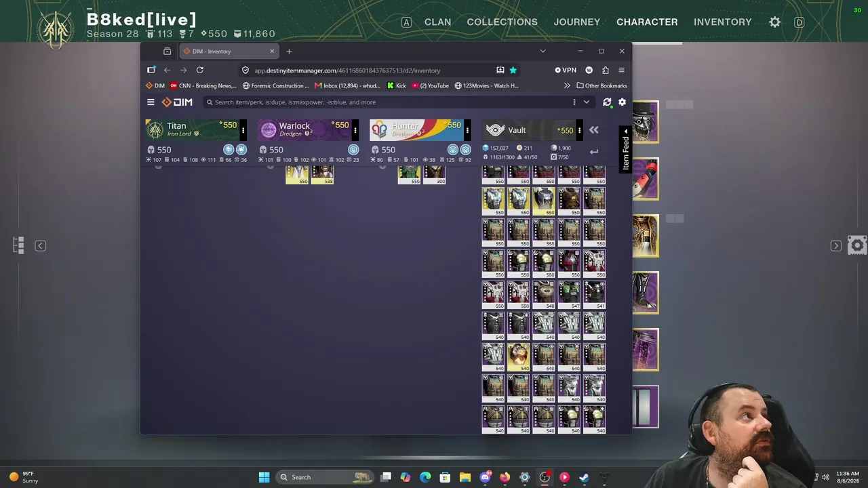
Task: Open Destiny game settings gear
Action: tap(775, 22)
